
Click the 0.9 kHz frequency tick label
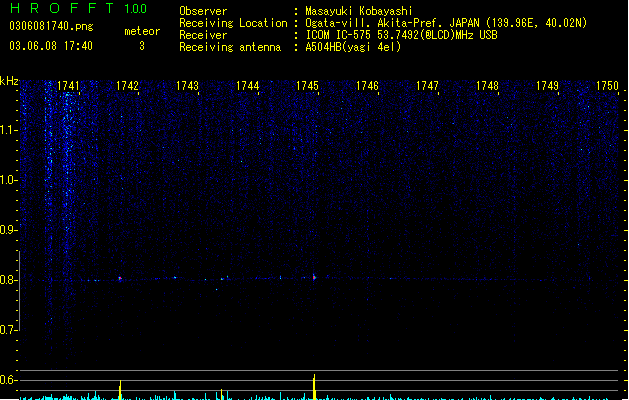tap(8, 230)
